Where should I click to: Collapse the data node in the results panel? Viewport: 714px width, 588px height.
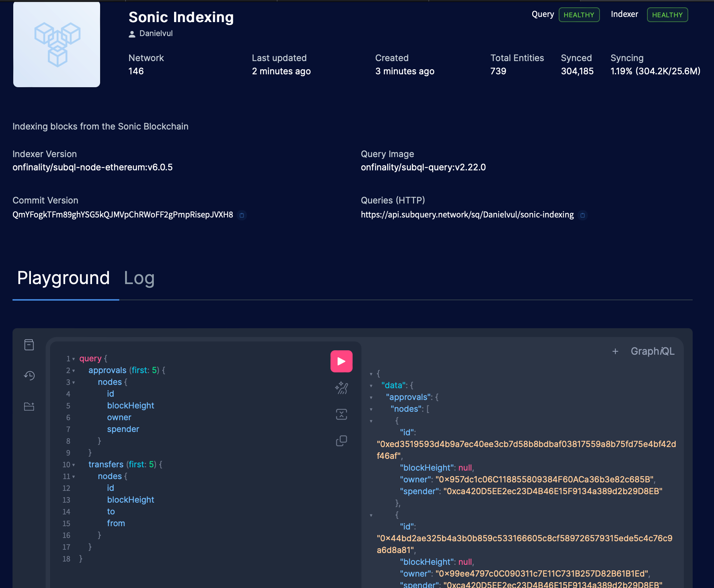371,386
